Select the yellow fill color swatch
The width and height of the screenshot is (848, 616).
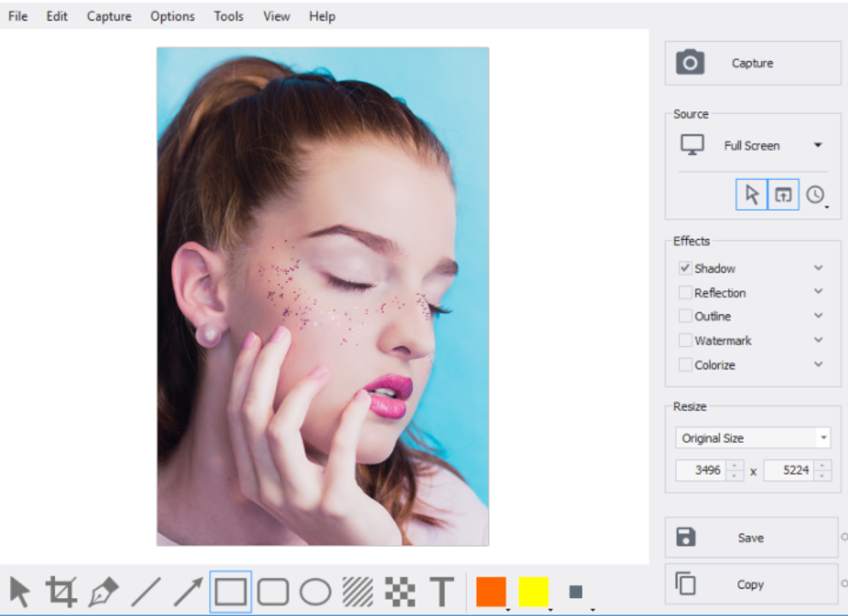534,592
